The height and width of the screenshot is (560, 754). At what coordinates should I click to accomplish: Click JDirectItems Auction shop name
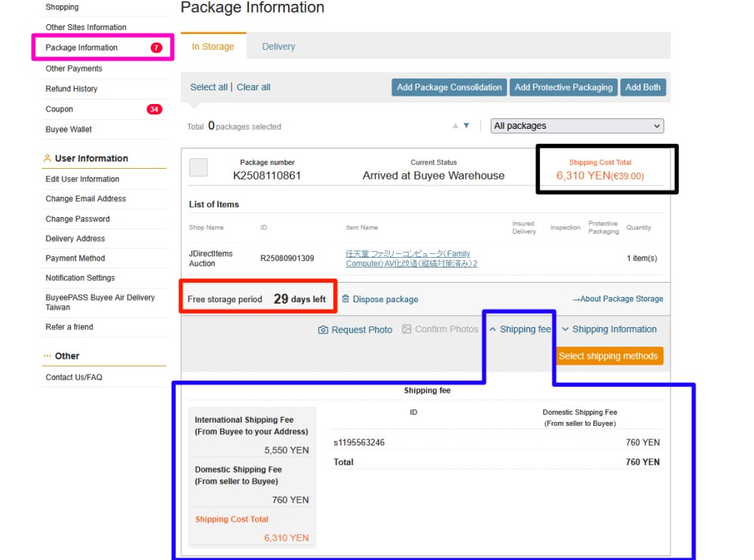[x=210, y=259]
